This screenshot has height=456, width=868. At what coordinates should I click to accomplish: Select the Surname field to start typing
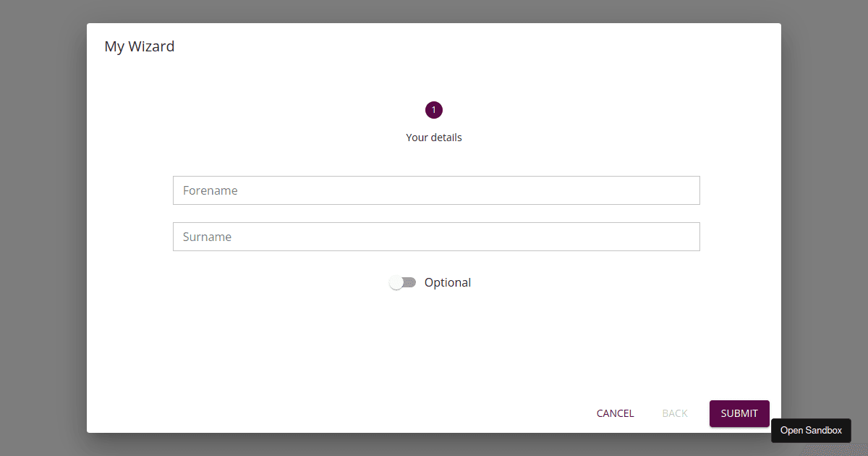coord(436,236)
